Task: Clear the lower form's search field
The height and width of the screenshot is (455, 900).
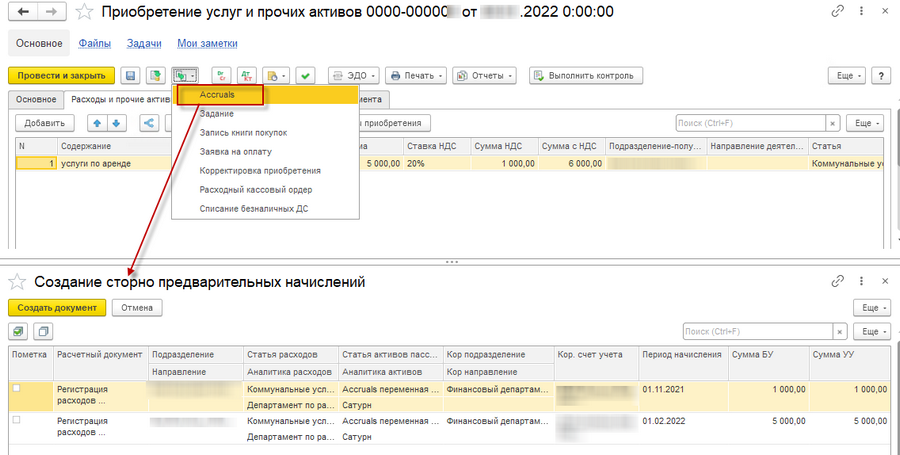Action: coord(840,331)
